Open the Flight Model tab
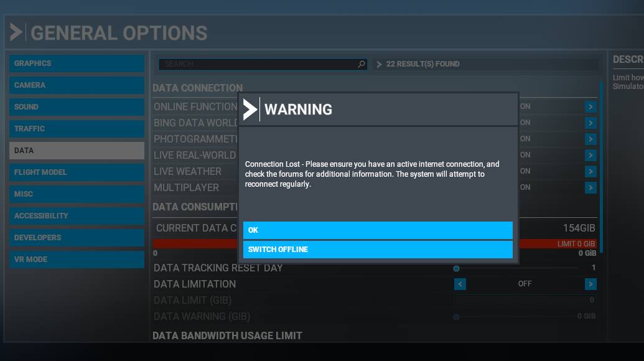The width and height of the screenshot is (644, 361). tap(77, 172)
